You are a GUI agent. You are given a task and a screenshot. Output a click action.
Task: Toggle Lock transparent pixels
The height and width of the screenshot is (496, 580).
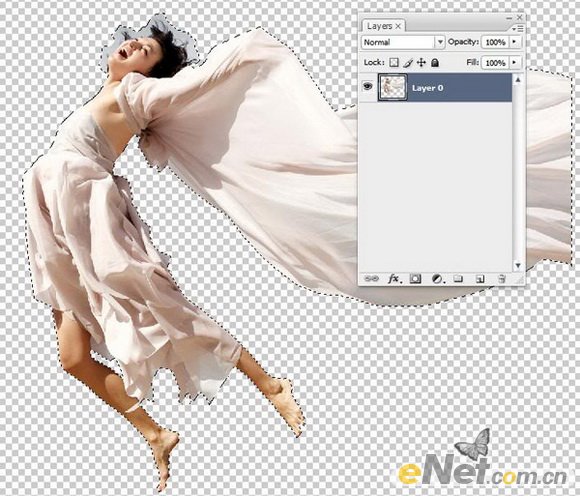[x=394, y=63]
